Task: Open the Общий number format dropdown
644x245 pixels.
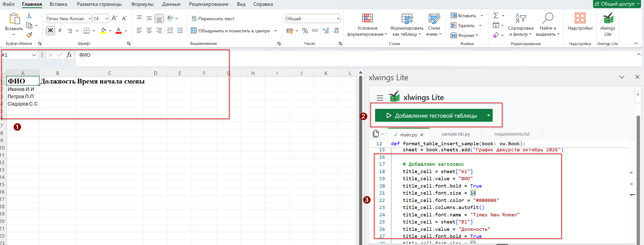Action: coord(338,18)
